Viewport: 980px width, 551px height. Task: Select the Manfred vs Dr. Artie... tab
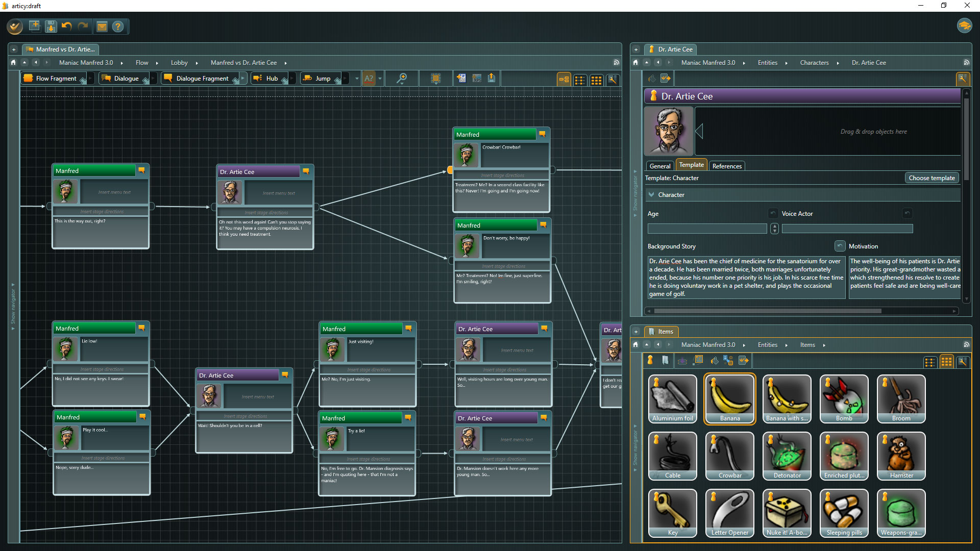point(60,49)
